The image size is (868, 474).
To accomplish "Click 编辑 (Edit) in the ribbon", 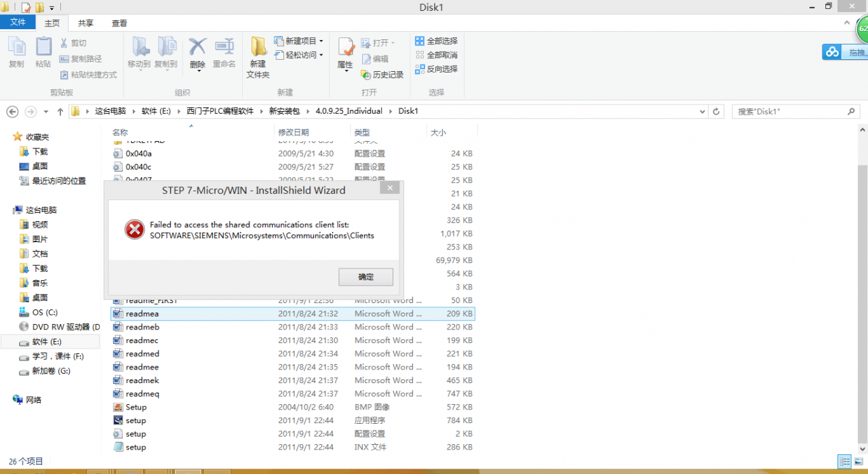I will [375, 59].
